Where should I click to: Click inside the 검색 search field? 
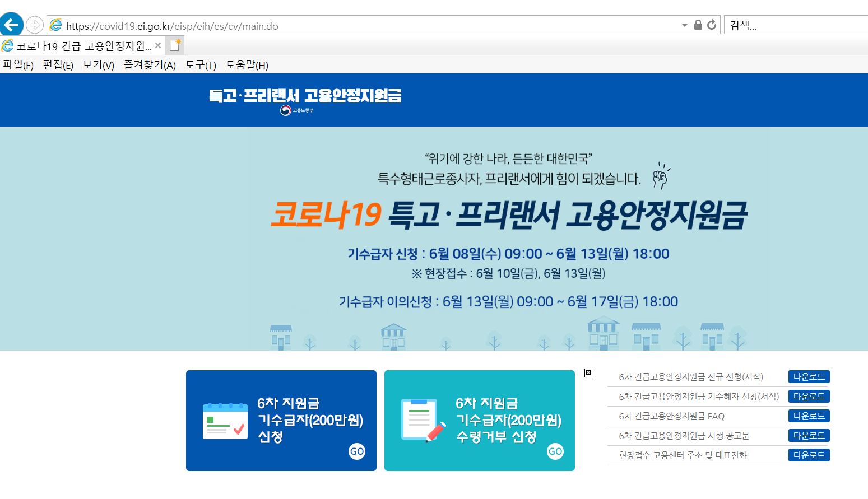[785, 25]
